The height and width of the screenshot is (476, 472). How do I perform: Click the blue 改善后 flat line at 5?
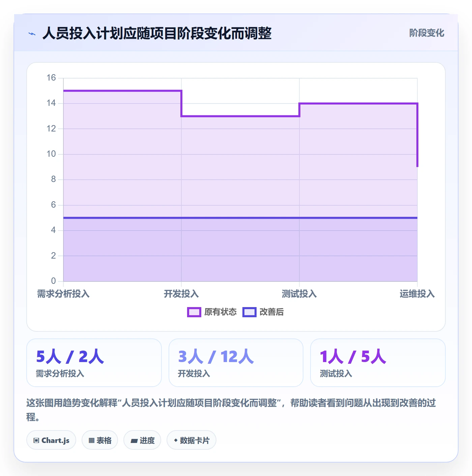[240, 218]
